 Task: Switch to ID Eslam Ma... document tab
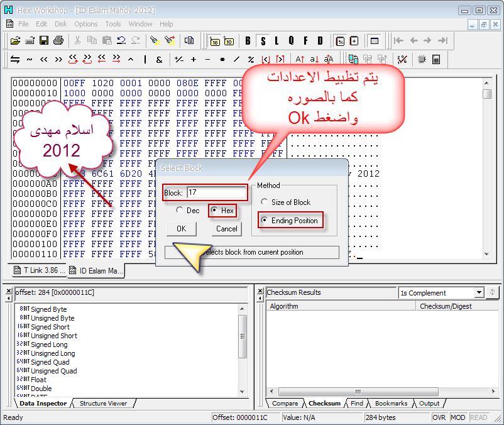pos(96,271)
